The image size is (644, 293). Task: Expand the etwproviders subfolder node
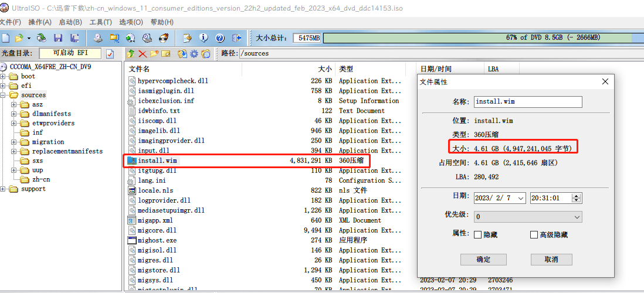14,123
